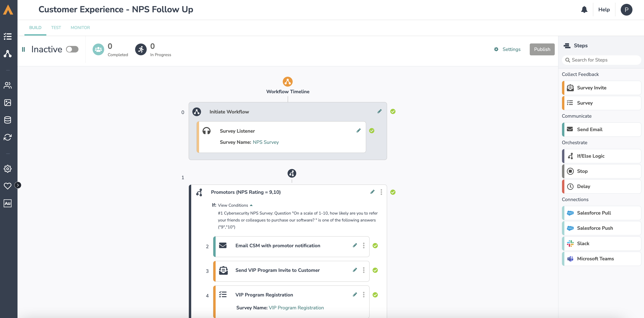Expand three-dot menu on Email CSM step
644x318 pixels.
[364, 245]
